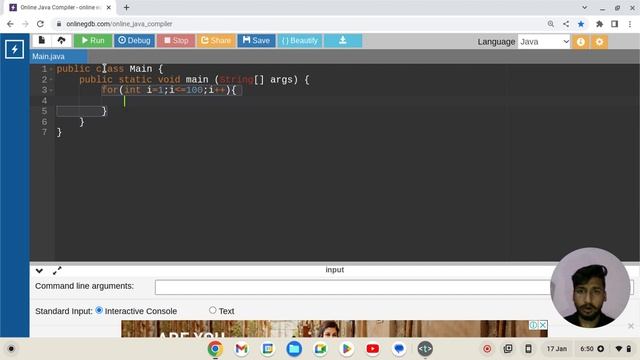
Task: Open Gmail from the shelf
Action: (242, 349)
